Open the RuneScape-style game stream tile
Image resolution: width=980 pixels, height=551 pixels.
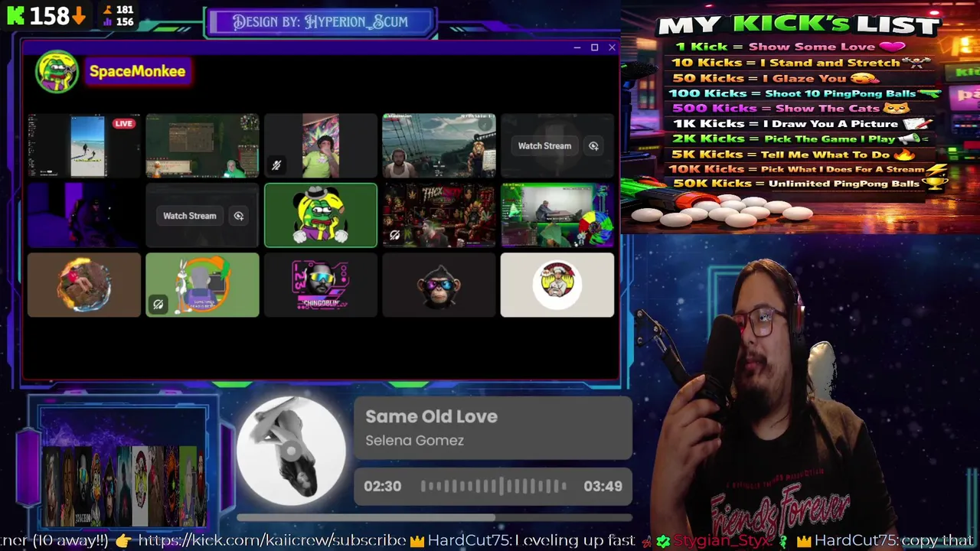coord(202,145)
